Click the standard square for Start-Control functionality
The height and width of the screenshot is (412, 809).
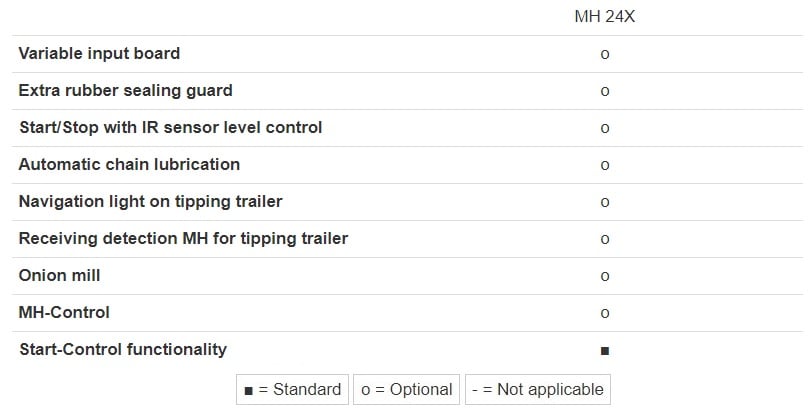tap(605, 351)
